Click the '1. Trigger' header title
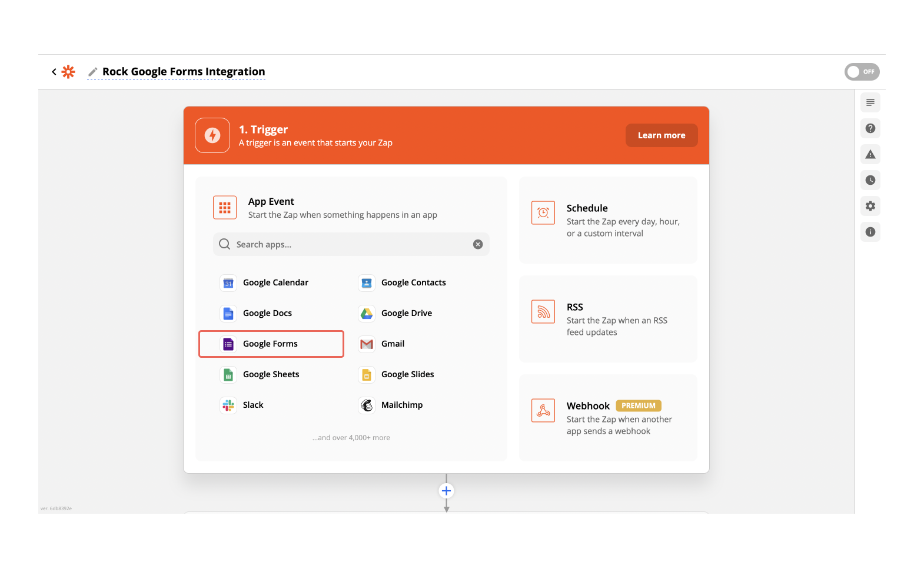 (263, 129)
